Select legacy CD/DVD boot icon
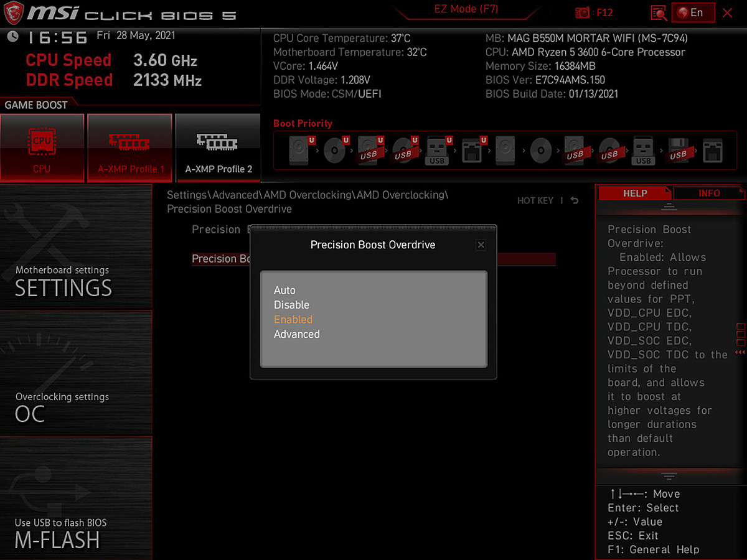Image resolution: width=747 pixels, height=560 pixels. 541,151
